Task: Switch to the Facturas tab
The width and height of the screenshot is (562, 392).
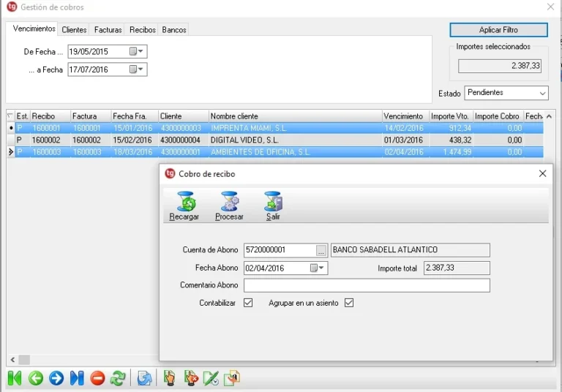Action: coord(108,30)
